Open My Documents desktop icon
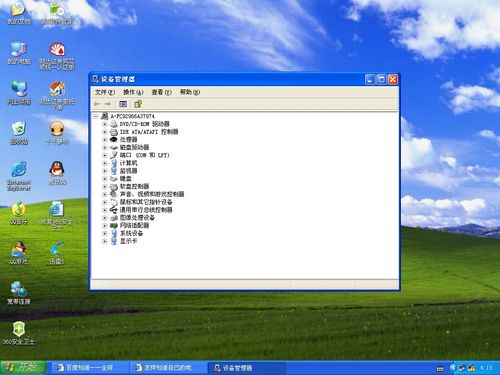The image size is (500, 375). pos(19,13)
